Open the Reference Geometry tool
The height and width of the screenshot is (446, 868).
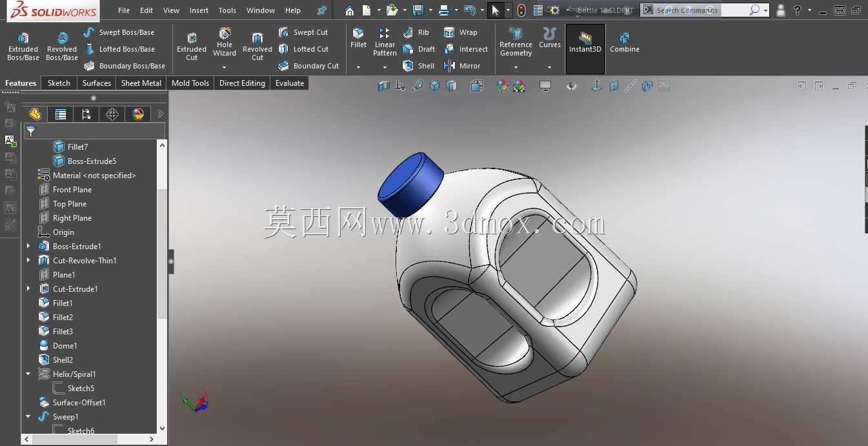[x=516, y=42]
